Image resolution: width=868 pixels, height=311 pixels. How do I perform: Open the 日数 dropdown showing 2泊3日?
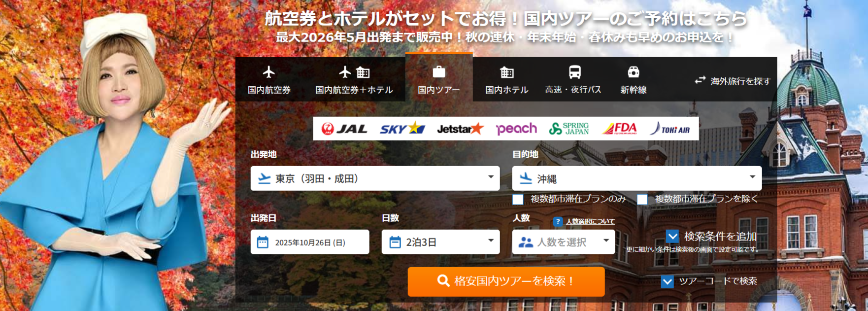click(440, 242)
